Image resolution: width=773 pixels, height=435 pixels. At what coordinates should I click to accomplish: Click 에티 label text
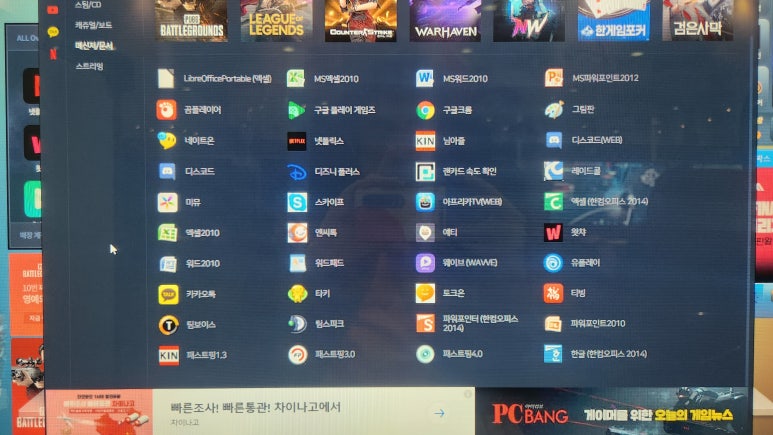pyautogui.click(x=450, y=232)
